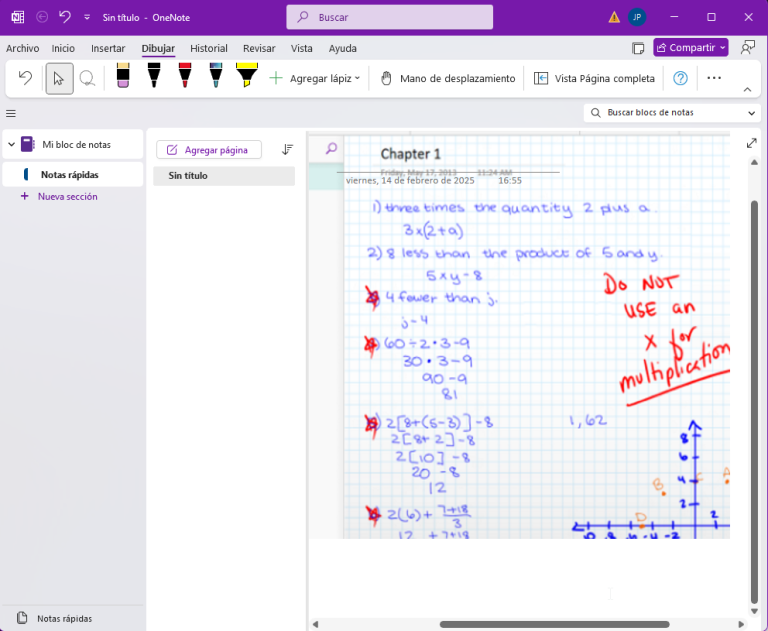The width and height of the screenshot is (768, 631).
Task: Pick the yellow highlighter pen
Action: pos(246,76)
